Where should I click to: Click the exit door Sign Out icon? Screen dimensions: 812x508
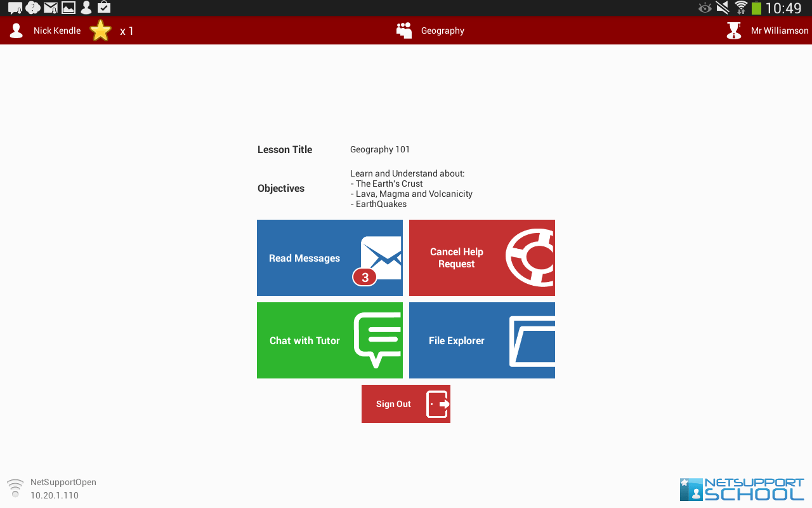coord(438,404)
